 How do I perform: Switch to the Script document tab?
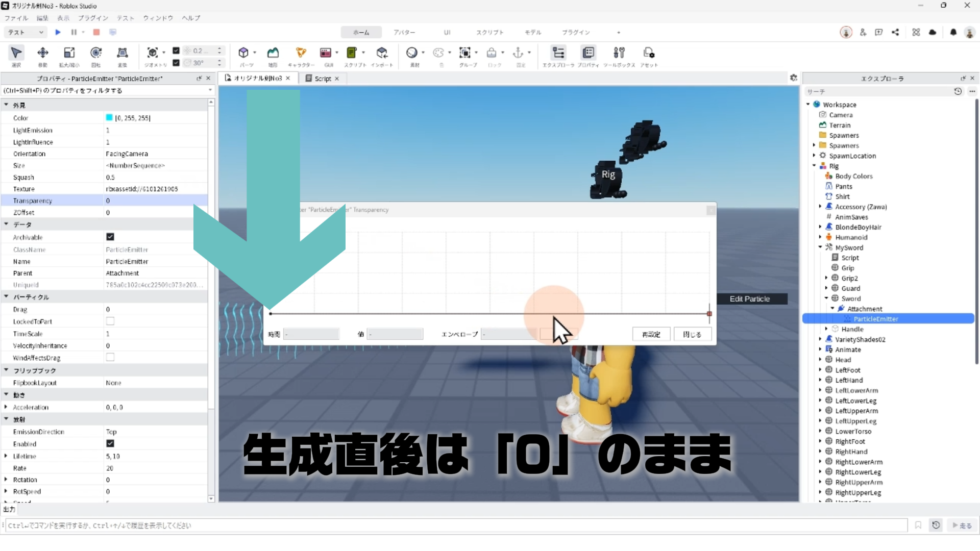tap(322, 79)
